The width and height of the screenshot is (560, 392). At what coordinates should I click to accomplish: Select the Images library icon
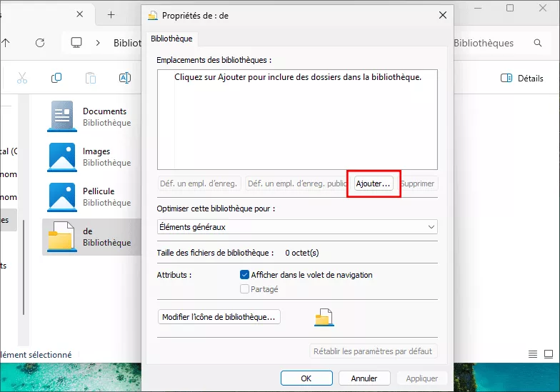[x=62, y=157]
